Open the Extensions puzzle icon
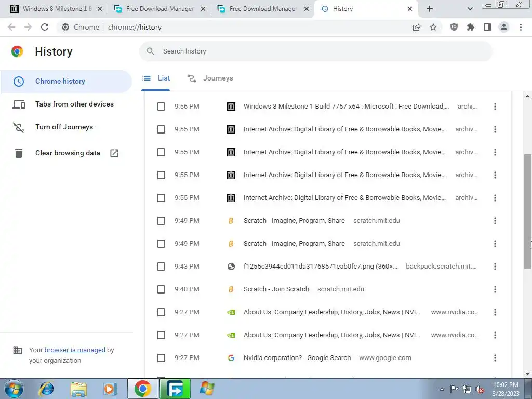 point(471,27)
